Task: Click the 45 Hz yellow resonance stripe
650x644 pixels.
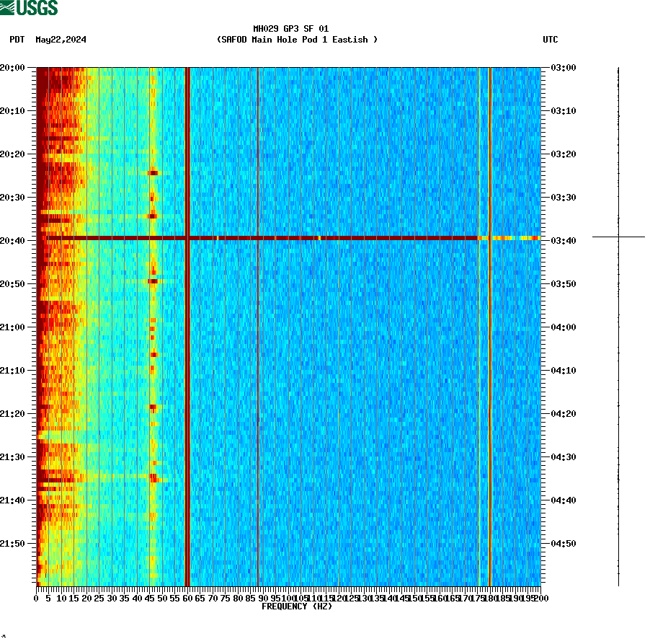Action: pos(152,325)
